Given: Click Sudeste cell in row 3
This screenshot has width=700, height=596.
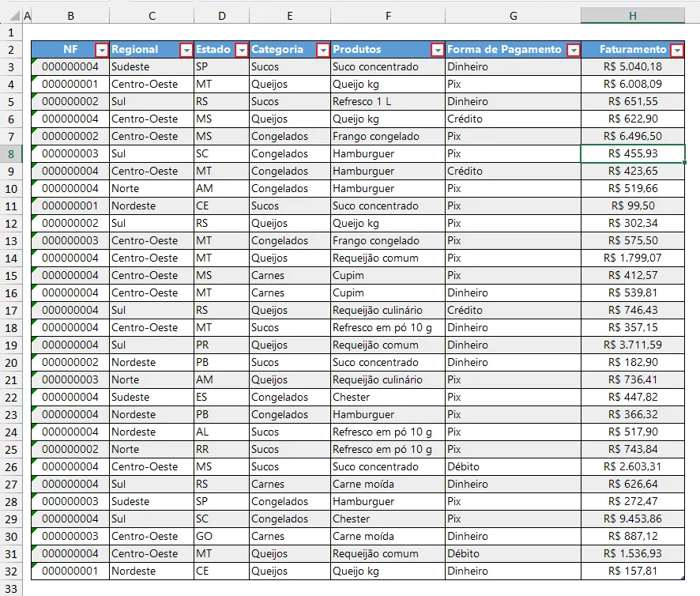Looking at the screenshot, I should [x=152, y=67].
